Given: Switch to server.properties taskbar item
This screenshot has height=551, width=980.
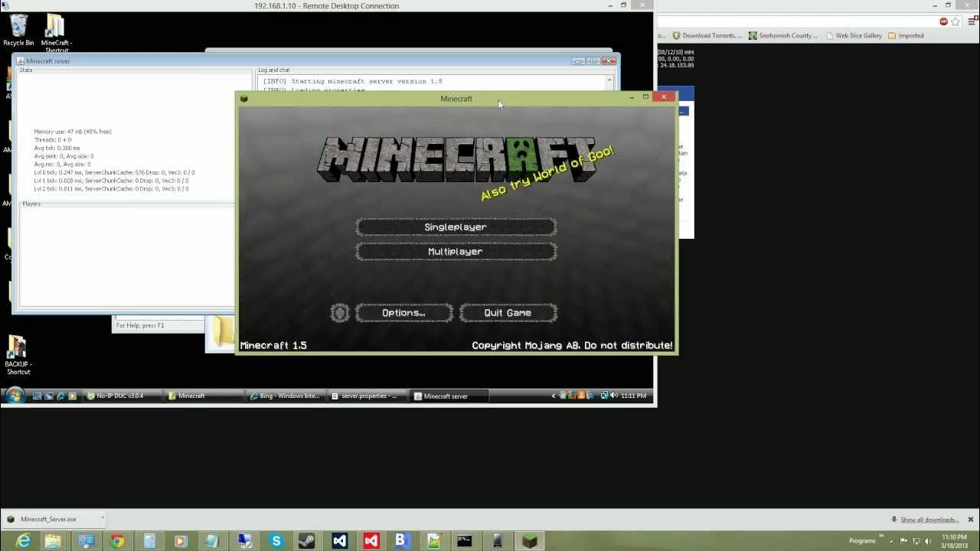Looking at the screenshot, I should pyautogui.click(x=369, y=396).
